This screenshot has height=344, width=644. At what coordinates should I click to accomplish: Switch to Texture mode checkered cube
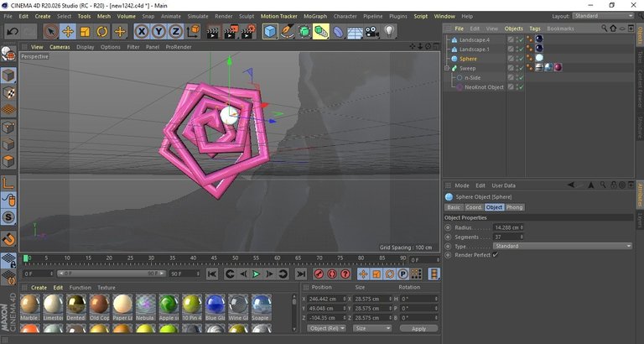click(8, 93)
